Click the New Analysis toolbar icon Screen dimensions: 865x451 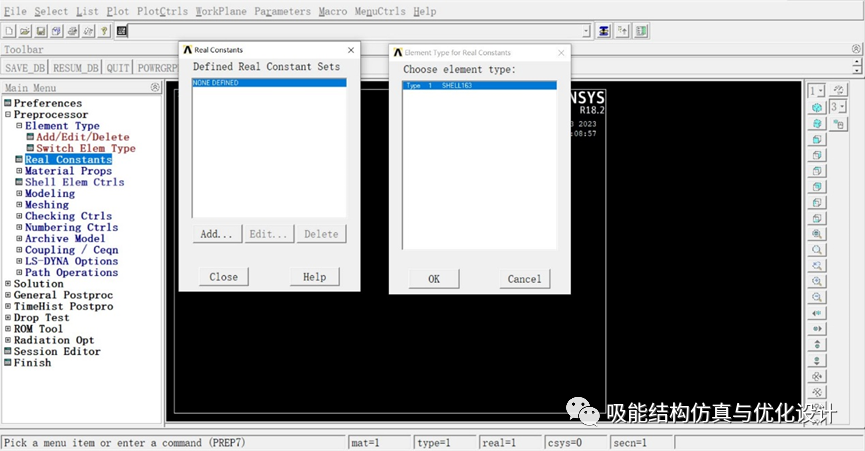(x=9, y=31)
